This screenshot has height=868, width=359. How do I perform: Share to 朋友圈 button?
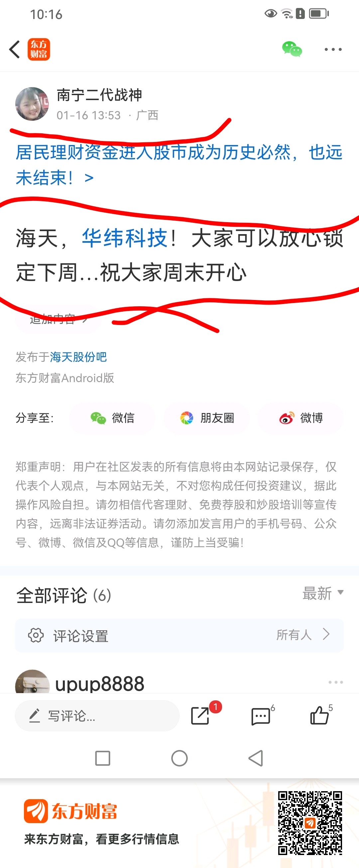(206, 418)
